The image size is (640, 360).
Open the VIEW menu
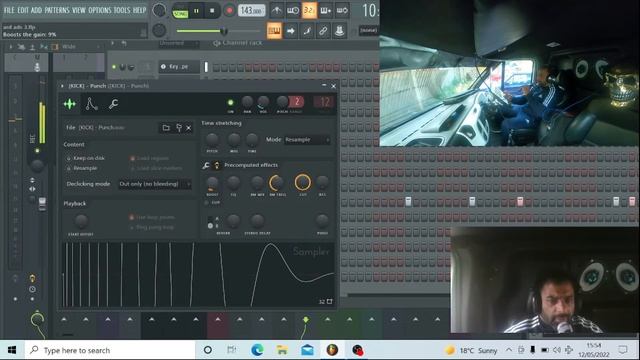tap(79, 10)
